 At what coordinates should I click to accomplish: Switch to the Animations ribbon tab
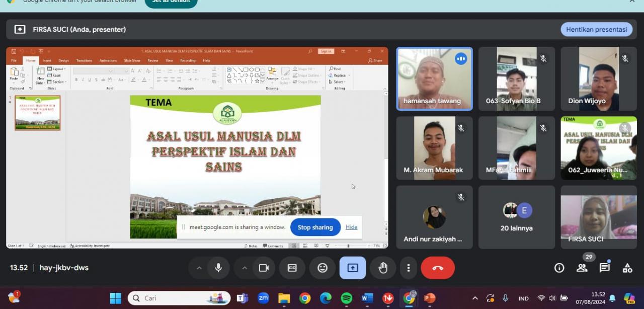pos(108,60)
